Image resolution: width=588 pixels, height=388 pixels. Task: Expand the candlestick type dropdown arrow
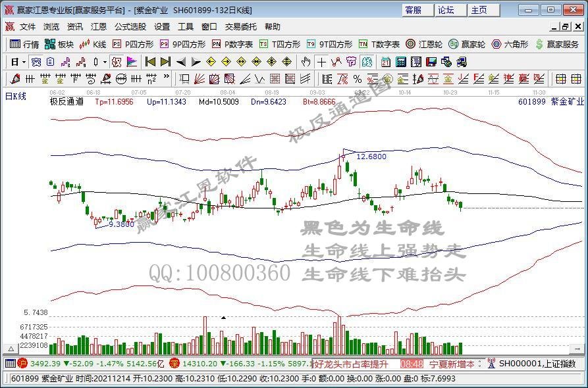tap(105, 62)
